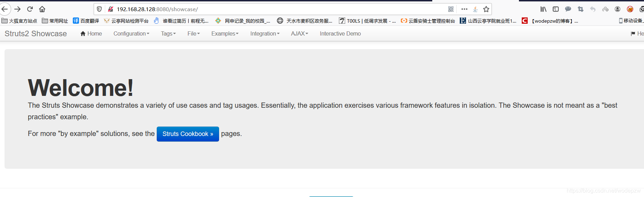Open the Firefox account avatar icon
The image size is (644, 197).
(x=618, y=9)
